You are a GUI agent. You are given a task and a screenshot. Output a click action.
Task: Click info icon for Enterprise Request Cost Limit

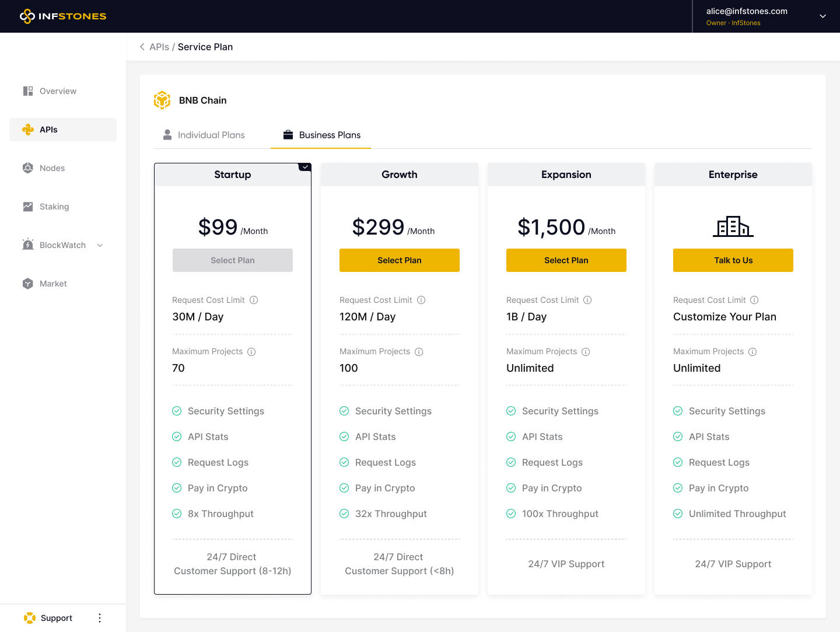coord(754,300)
